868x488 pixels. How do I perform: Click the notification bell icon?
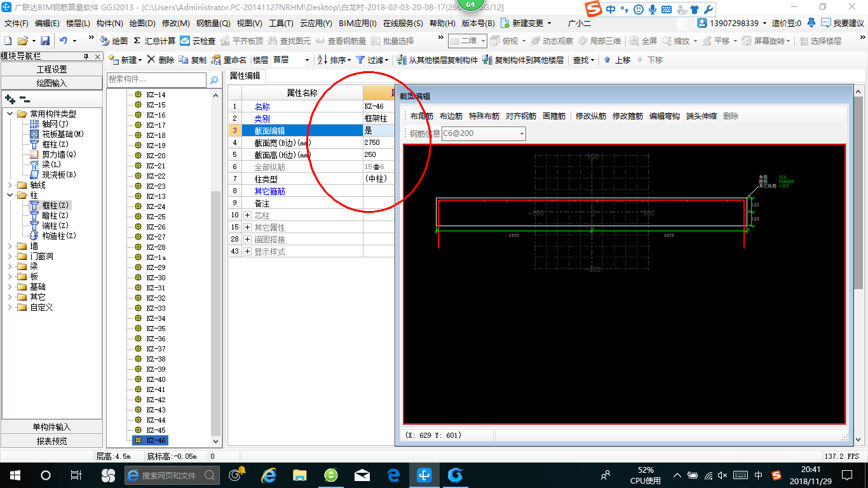click(811, 23)
